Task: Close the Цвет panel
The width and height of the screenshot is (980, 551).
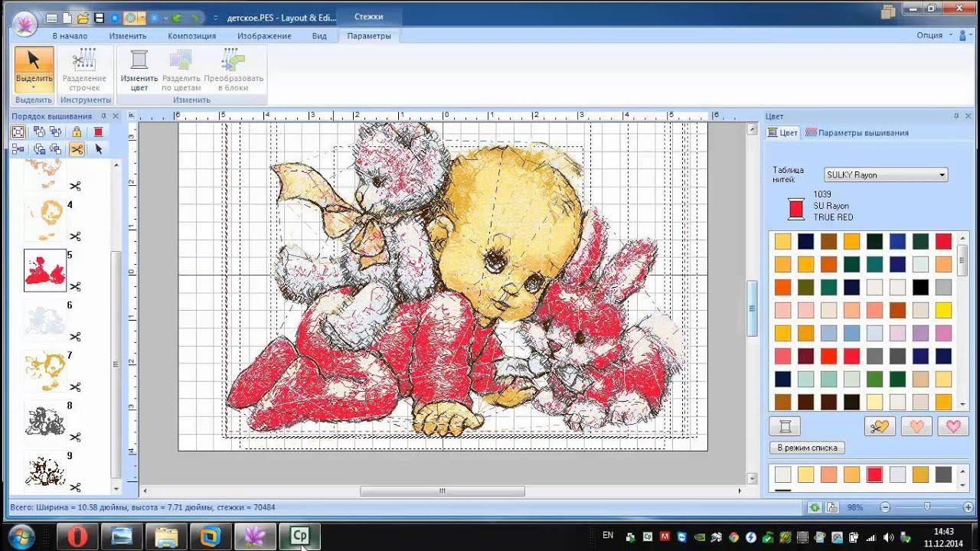Action: 969,116
